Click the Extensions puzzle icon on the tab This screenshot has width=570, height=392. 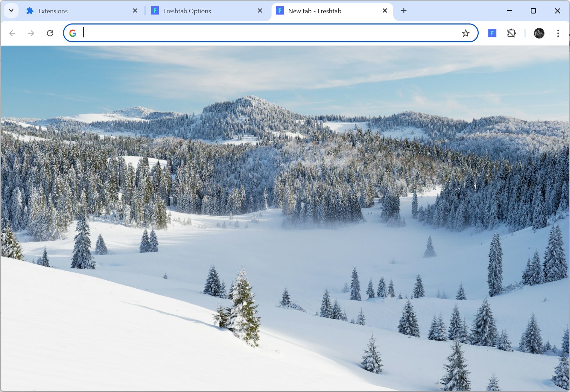(30, 11)
